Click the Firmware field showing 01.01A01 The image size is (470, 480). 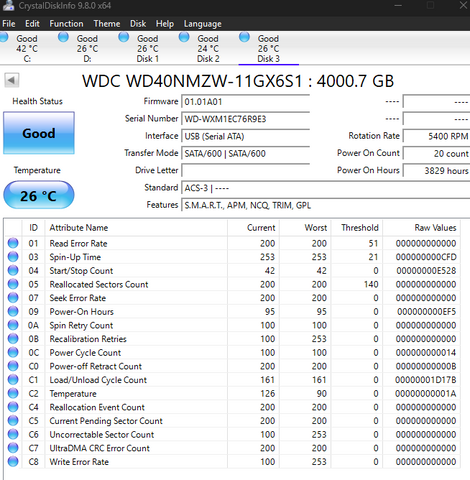[245, 102]
